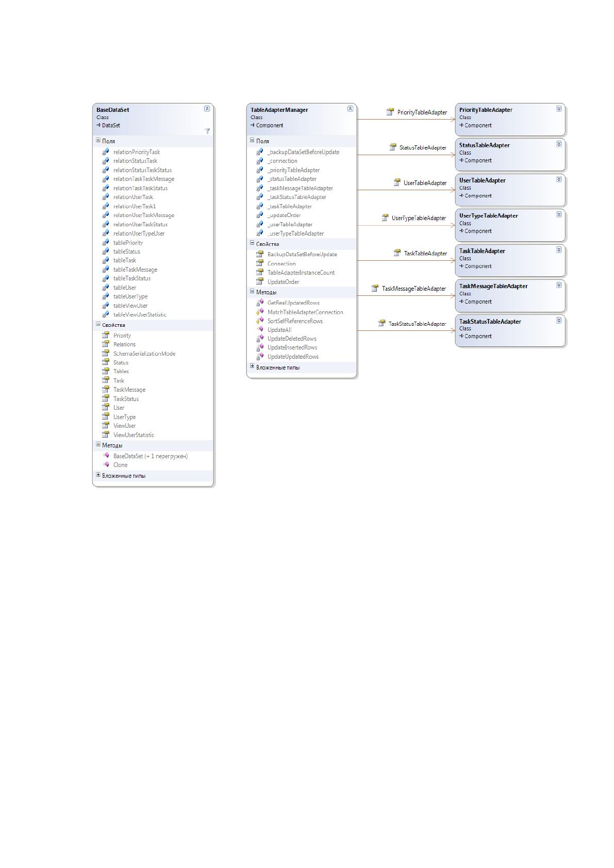Expand the TaskStatusTableAdapter class box
Viewport: 614px width, 868px height.
pyautogui.click(x=559, y=321)
